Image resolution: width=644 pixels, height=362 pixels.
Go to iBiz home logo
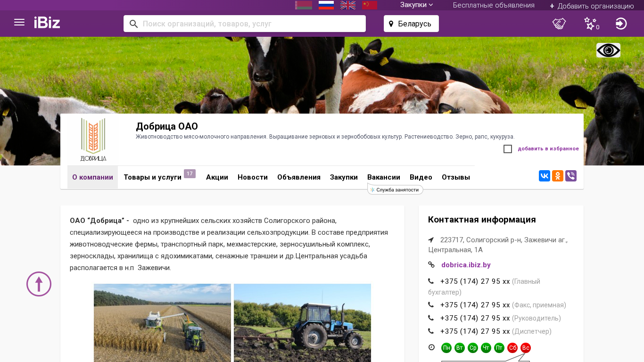47,23
